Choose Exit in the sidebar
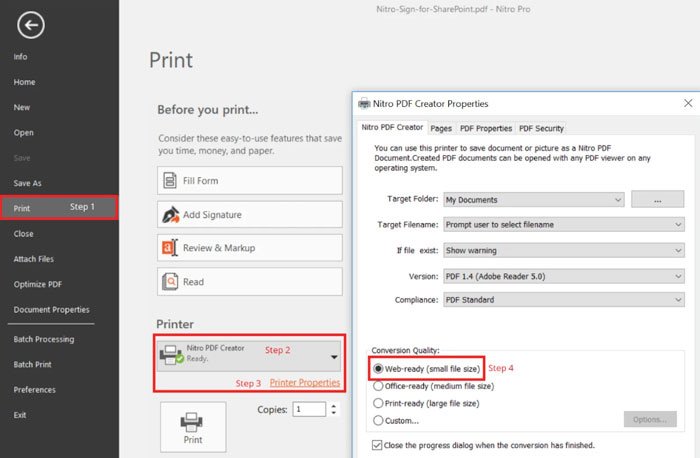Screen dimensions: 700x458 (20, 415)
